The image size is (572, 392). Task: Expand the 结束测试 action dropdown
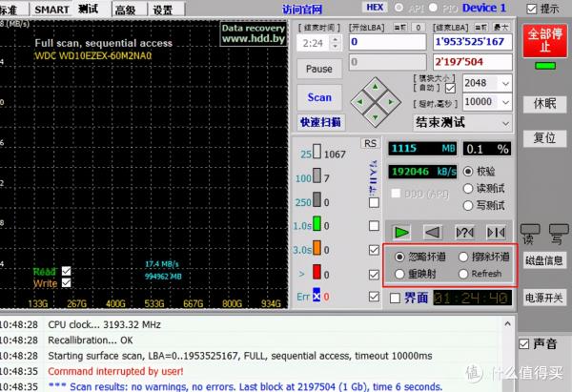463,123
